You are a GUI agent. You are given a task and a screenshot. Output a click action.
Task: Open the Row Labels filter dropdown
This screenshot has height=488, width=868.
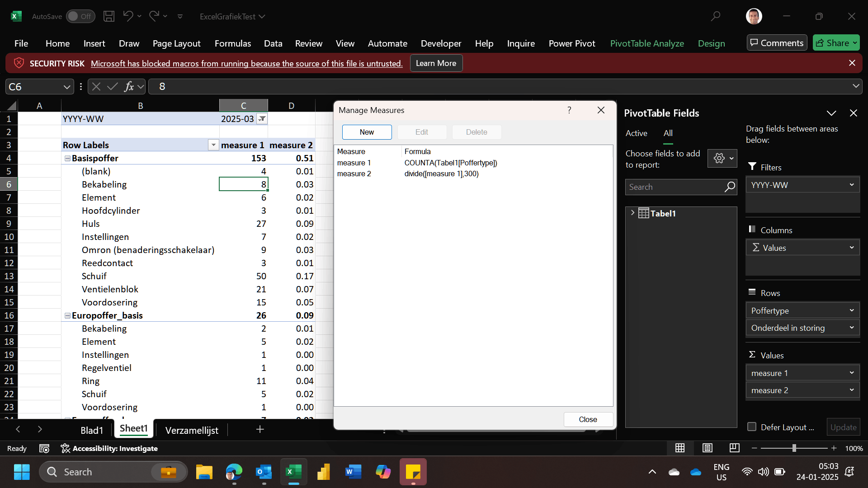coord(213,145)
